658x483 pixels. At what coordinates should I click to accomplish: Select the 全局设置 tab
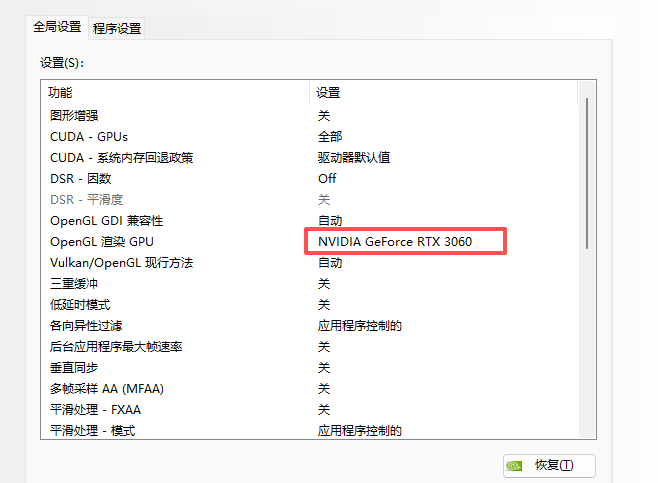[57, 27]
